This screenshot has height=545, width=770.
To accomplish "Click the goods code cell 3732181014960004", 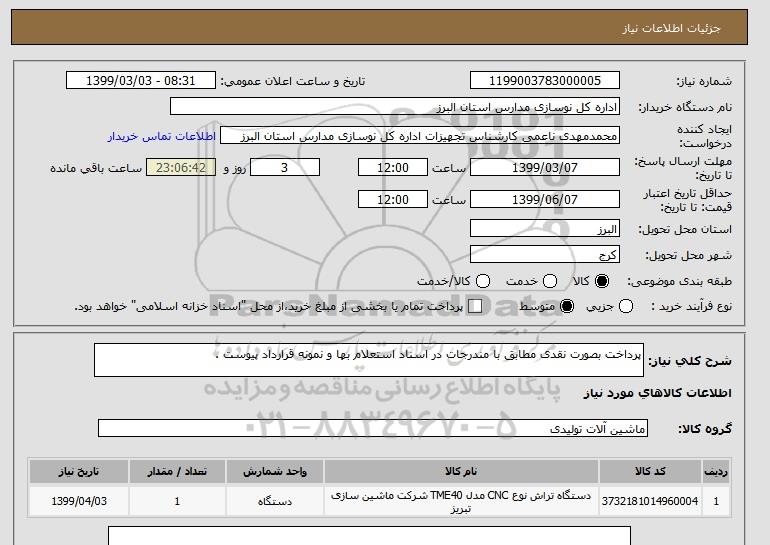I will point(650,501).
